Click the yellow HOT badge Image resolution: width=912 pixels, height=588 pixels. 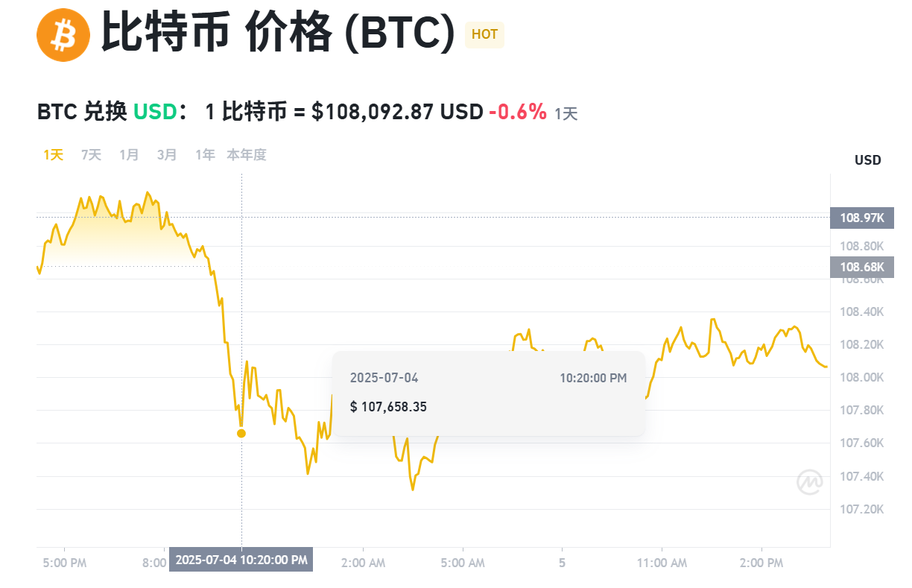pyautogui.click(x=484, y=35)
